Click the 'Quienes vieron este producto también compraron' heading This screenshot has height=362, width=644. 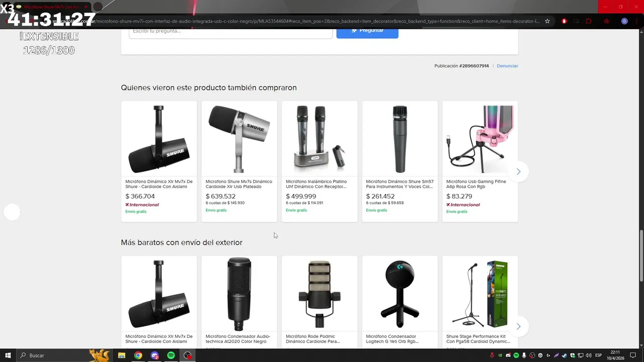pos(209,87)
